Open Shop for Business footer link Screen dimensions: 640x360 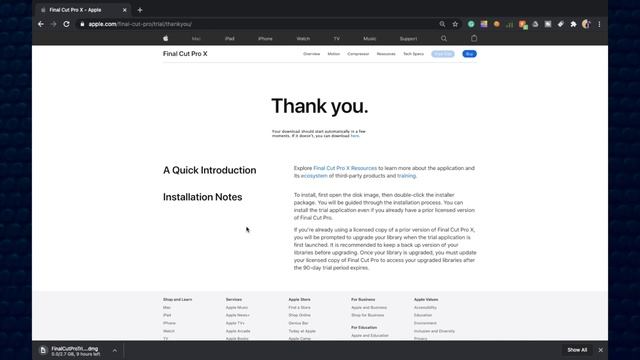pos(368,315)
